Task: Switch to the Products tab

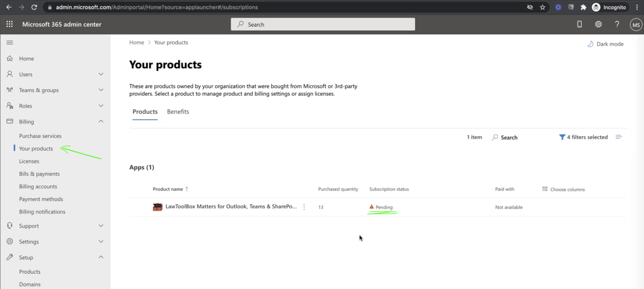Action: (x=145, y=112)
